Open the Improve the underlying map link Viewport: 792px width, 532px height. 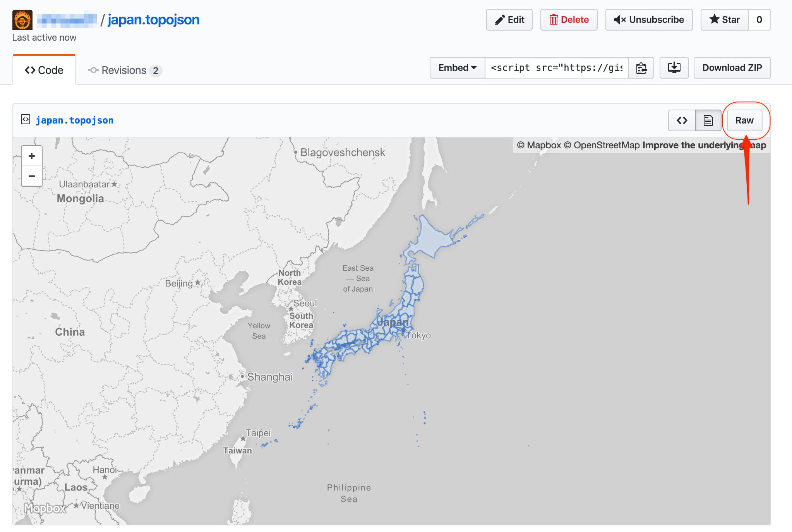tap(704, 145)
